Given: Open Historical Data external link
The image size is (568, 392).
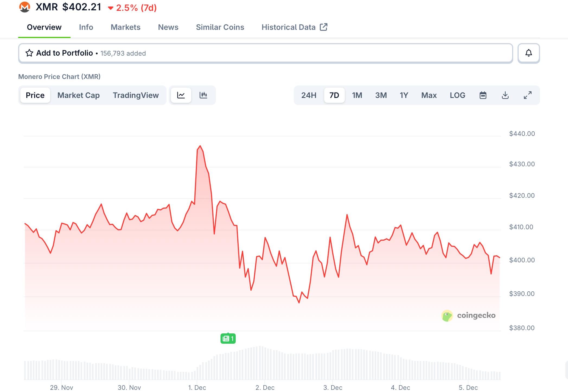Looking at the screenshot, I should [x=294, y=27].
